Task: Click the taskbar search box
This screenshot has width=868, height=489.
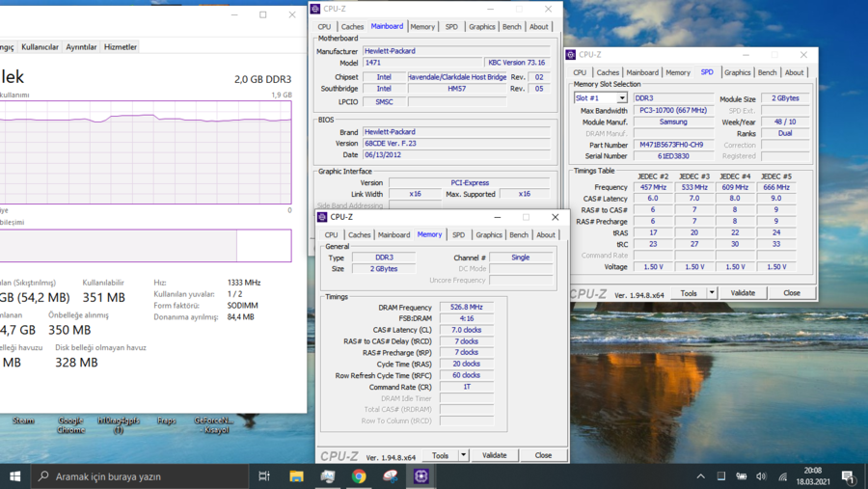Action: click(139, 476)
